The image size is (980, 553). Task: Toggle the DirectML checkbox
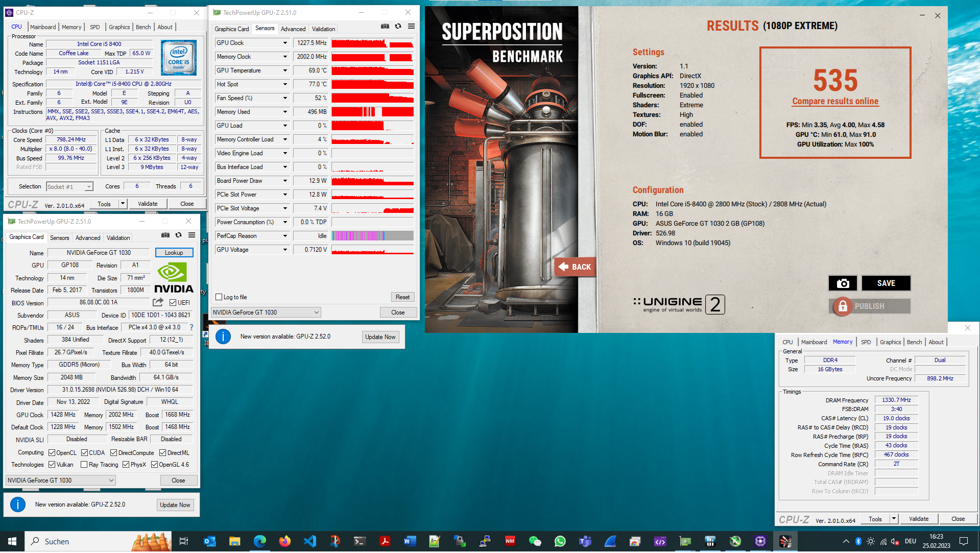[x=162, y=453]
